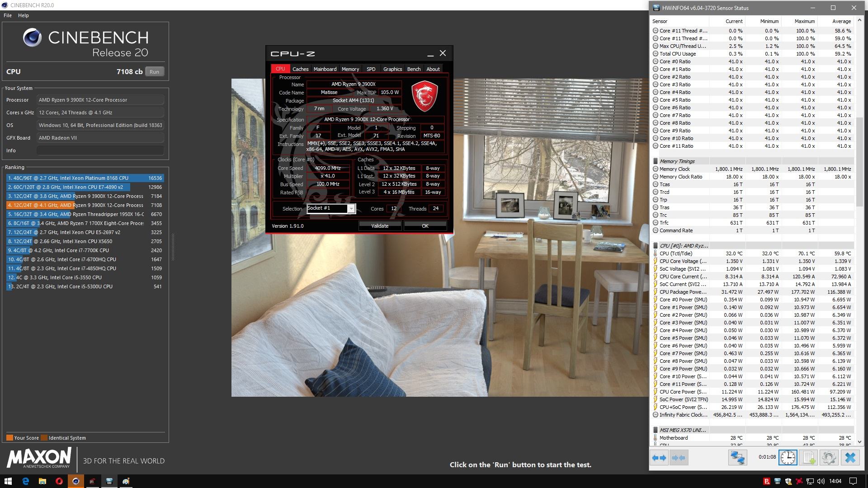Click the blue X close-sensors icon in HWiNFO
Image resolution: width=868 pixels, height=488 pixels.
click(850, 458)
